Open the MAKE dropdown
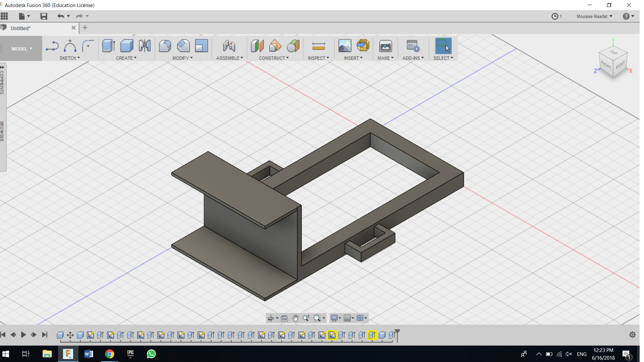This screenshot has height=362, width=644. pos(385,58)
